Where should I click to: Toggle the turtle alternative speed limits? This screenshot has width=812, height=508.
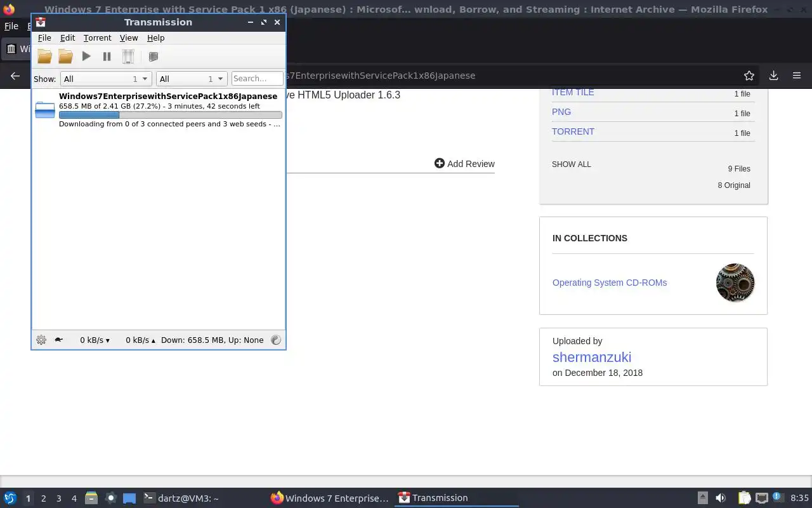[58, 340]
